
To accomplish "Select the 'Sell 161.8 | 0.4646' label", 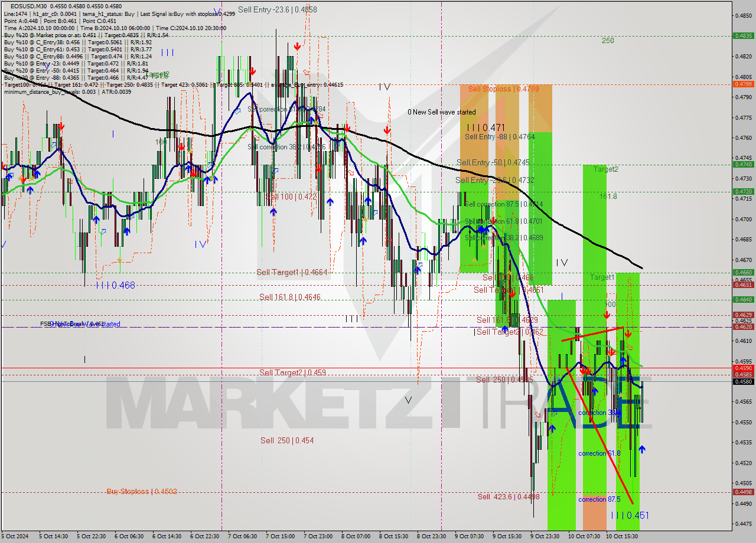I will [290, 297].
